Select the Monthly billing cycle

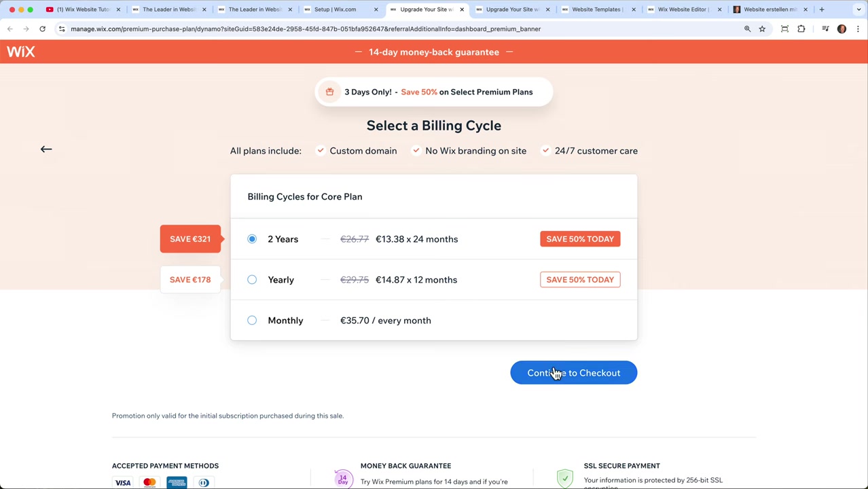tap(252, 321)
